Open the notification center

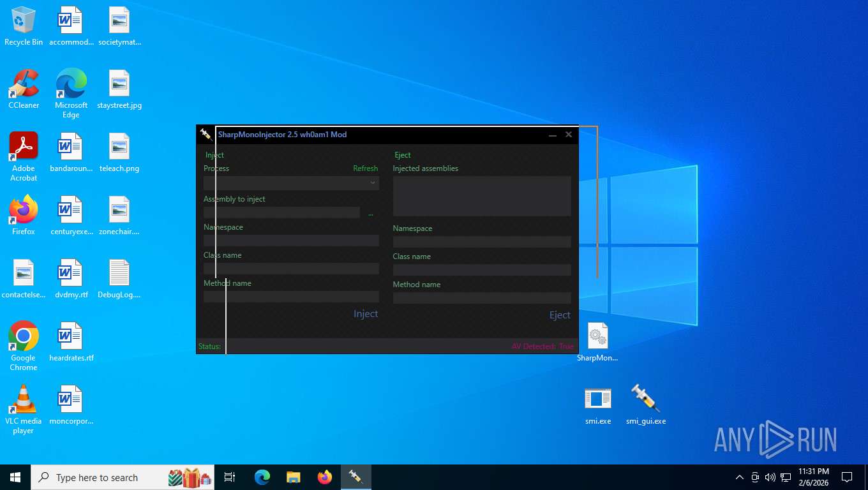click(847, 477)
